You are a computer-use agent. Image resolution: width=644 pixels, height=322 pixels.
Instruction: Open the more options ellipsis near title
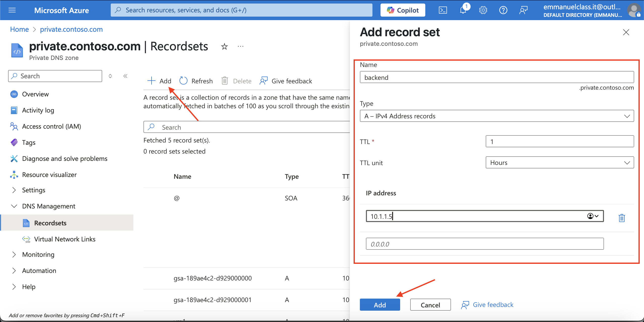[x=241, y=47]
